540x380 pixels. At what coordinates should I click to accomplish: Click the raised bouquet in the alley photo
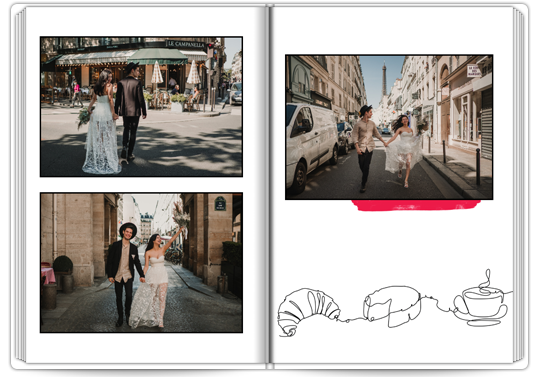[x=181, y=215]
